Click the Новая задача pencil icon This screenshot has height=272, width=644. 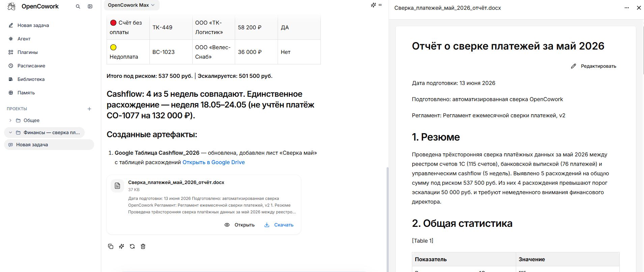click(11, 25)
